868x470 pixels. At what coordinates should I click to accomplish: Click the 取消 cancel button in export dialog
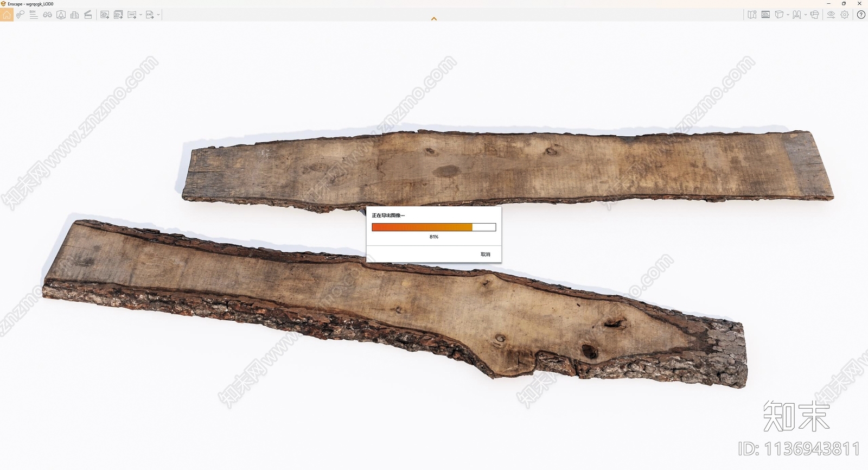(486, 255)
